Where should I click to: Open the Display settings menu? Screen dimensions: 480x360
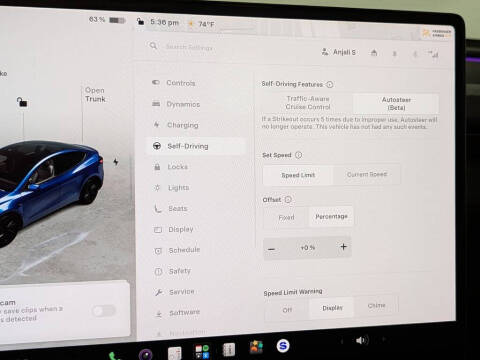pos(181,229)
